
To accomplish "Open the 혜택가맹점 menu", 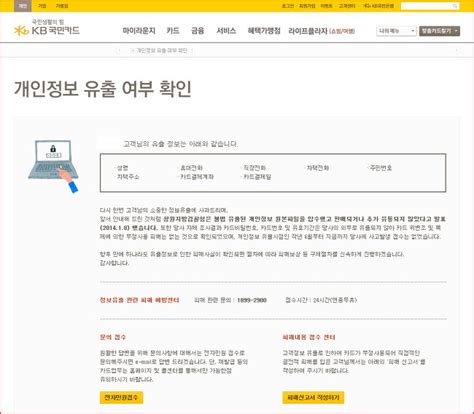I will (x=264, y=31).
